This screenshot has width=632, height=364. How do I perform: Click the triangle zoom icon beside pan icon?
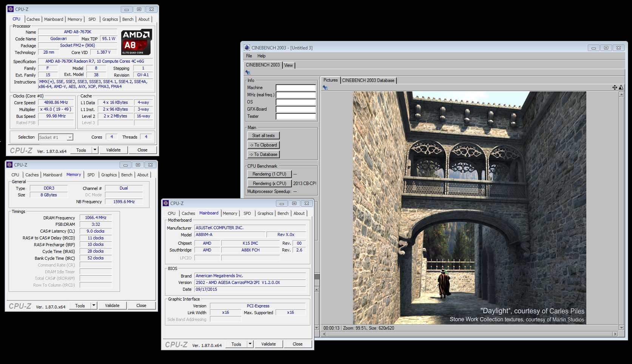point(621,87)
